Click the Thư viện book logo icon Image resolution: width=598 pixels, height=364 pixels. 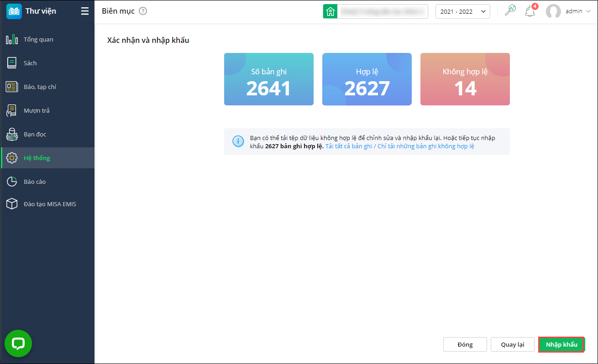14,11
